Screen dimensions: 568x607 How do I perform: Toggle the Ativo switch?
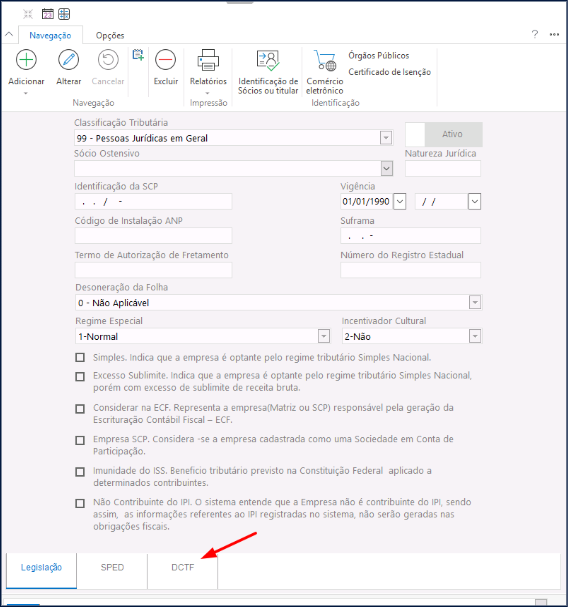click(x=444, y=134)
